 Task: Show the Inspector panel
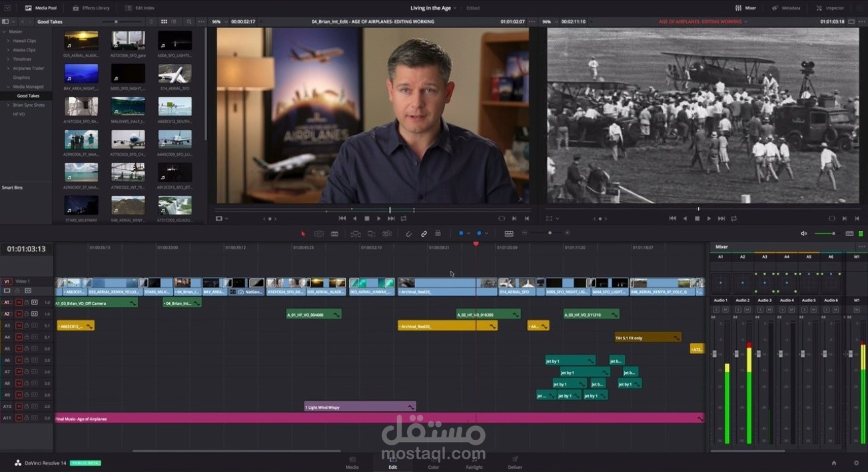coord(830,8)
